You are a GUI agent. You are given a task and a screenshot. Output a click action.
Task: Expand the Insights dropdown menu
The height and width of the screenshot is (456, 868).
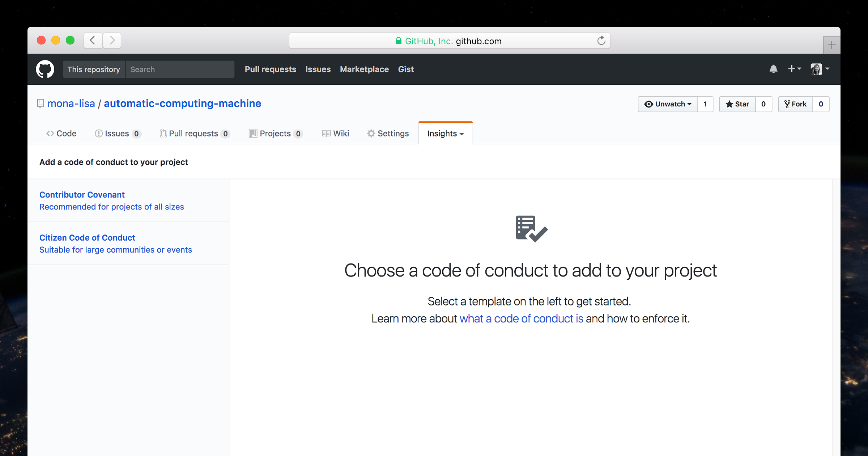click(446, 133)
